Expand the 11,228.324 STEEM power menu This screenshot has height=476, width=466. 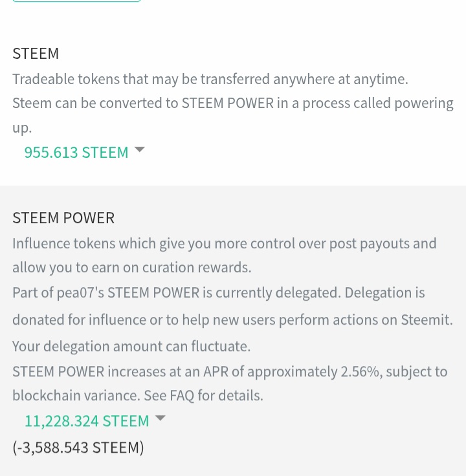pos(87,421)
